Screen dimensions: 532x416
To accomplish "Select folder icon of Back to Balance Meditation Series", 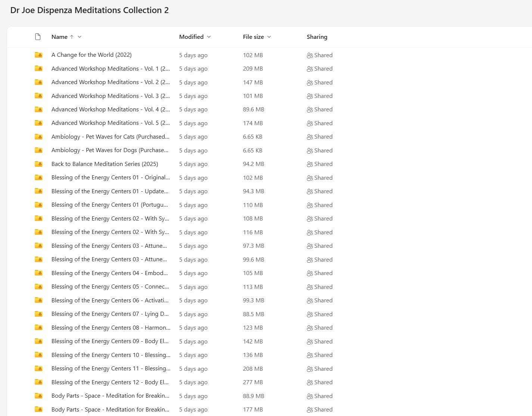I will (x=38, y=164).
